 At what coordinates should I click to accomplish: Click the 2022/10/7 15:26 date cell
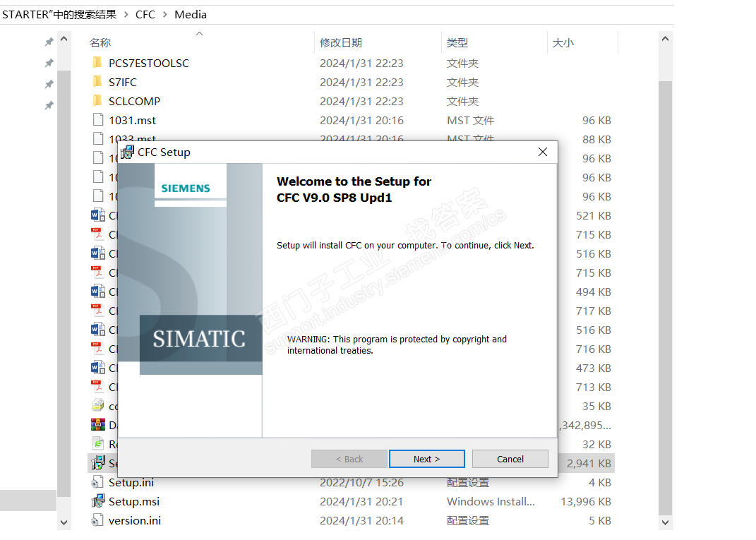pos(361,482)
